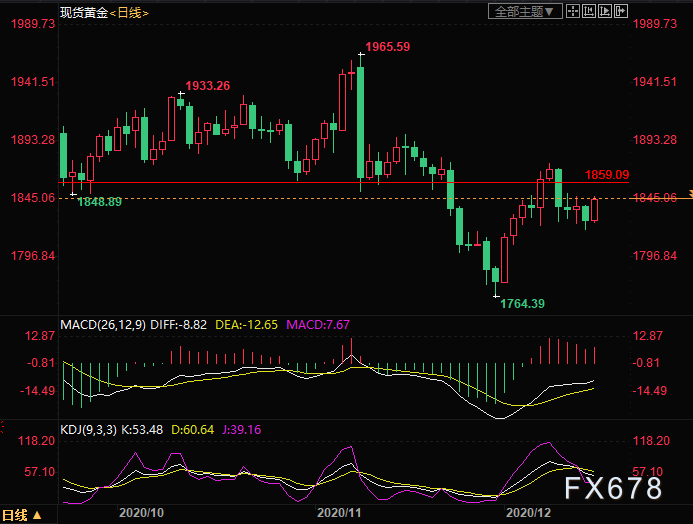693x524 pixels.
Task: Select the 2020/12 date marker
Action: (529, 513)
